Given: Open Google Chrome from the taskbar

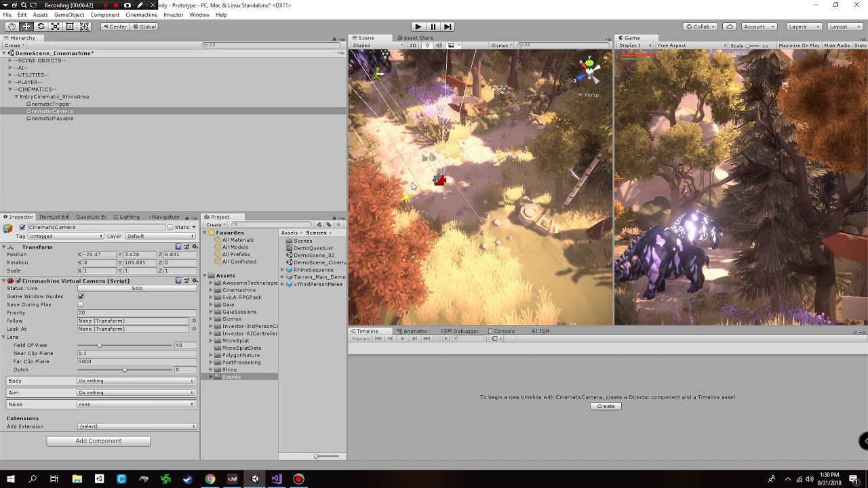Looking at the screenshot, I should pos(210,479).
